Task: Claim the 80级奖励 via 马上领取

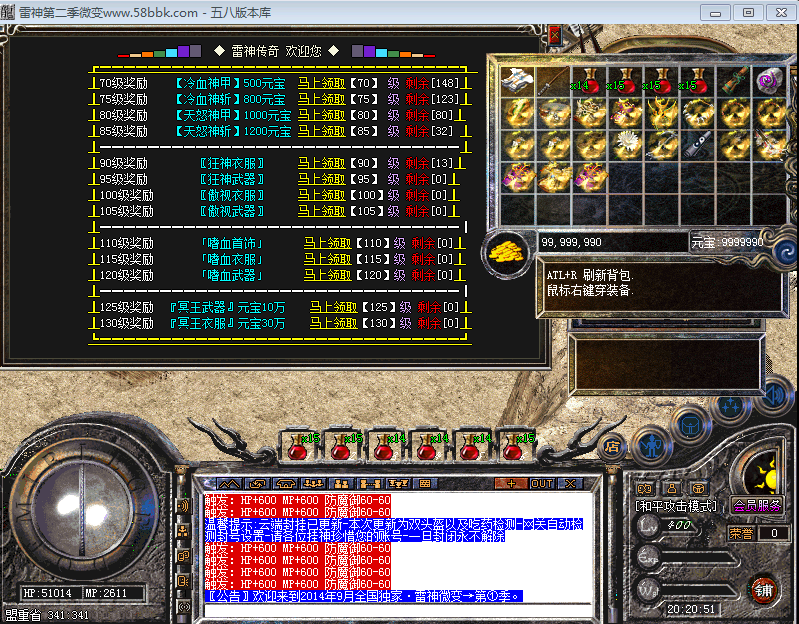Action: coord(322,115)
